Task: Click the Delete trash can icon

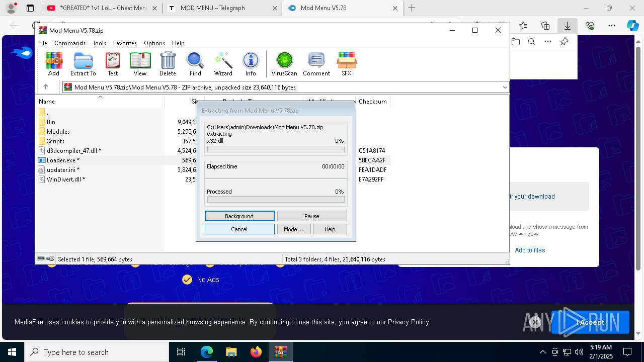Action: (x=168, y=64)
